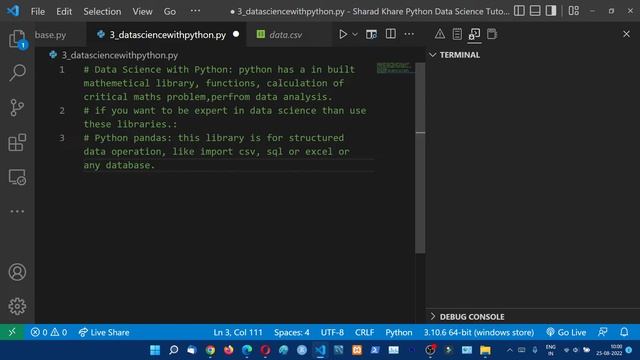Screen dimensions: 640x360
Task: Show additional activity bar views (three dots)
Action: pyautogui.click(x=17, y=211)
